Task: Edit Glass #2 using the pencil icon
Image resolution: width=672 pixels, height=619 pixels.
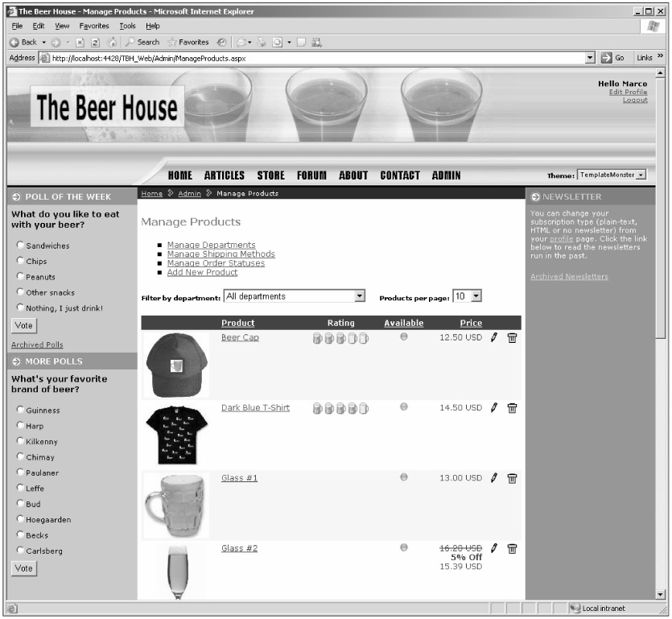Action: coord(494,549)
